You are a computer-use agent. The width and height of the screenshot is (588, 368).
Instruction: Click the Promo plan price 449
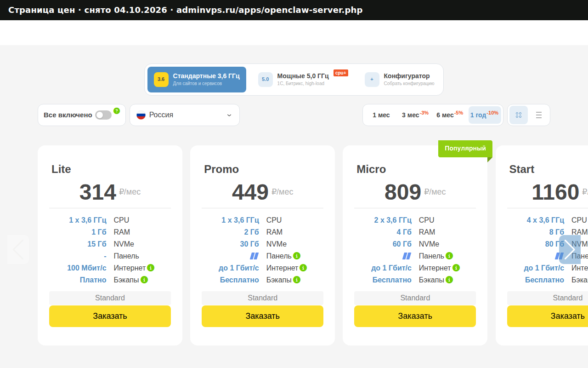pos(250,192)
